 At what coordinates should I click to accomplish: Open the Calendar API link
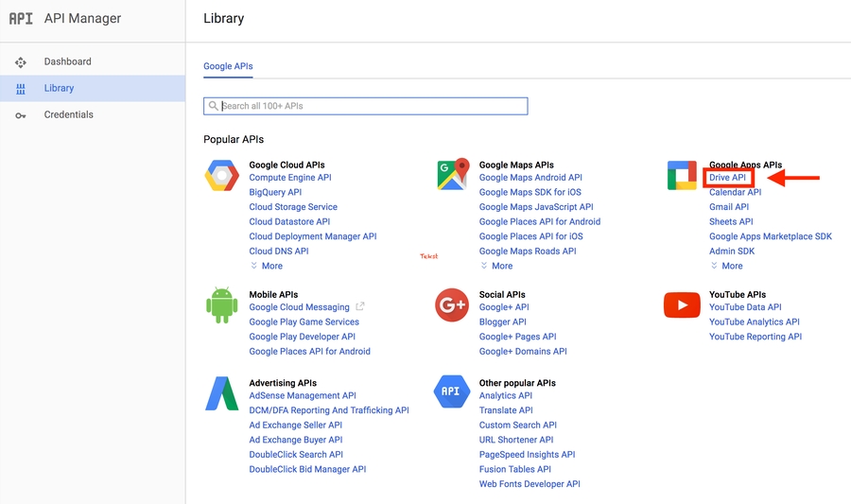(x=735, y=192)
